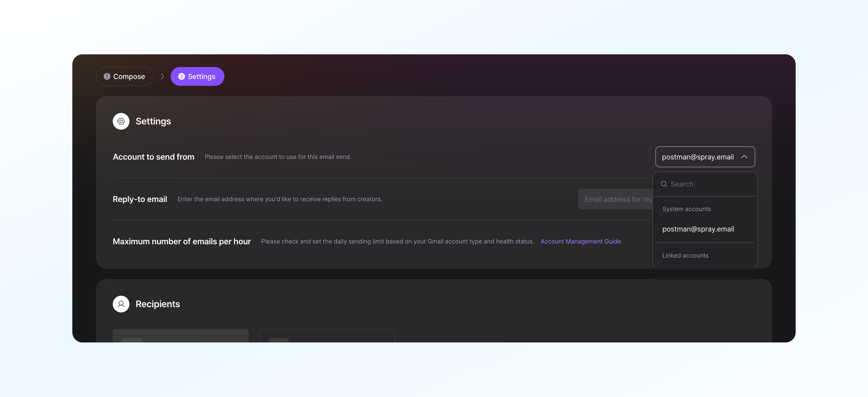
Task: Open the Account Management Guide link
Action: pos(580,242)
